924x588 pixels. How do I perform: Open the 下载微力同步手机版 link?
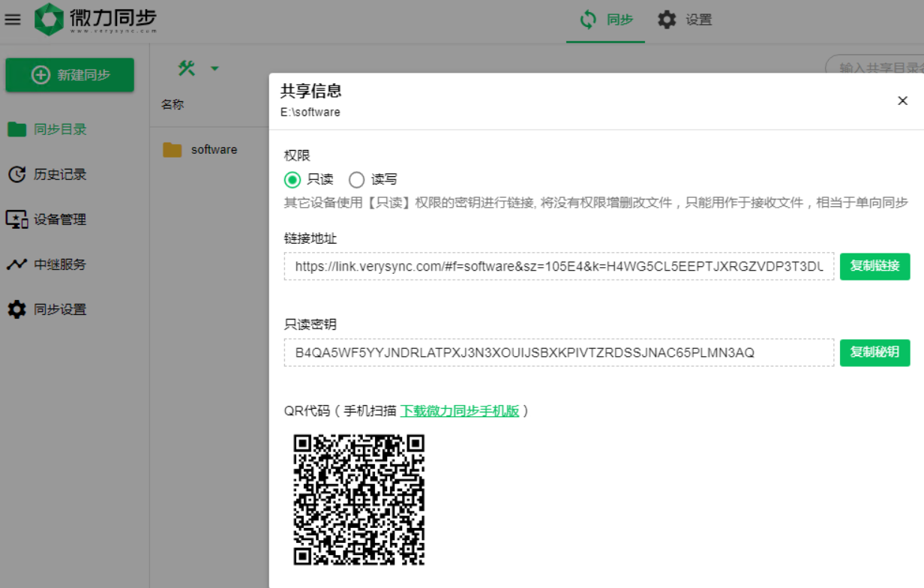[459, 411]
